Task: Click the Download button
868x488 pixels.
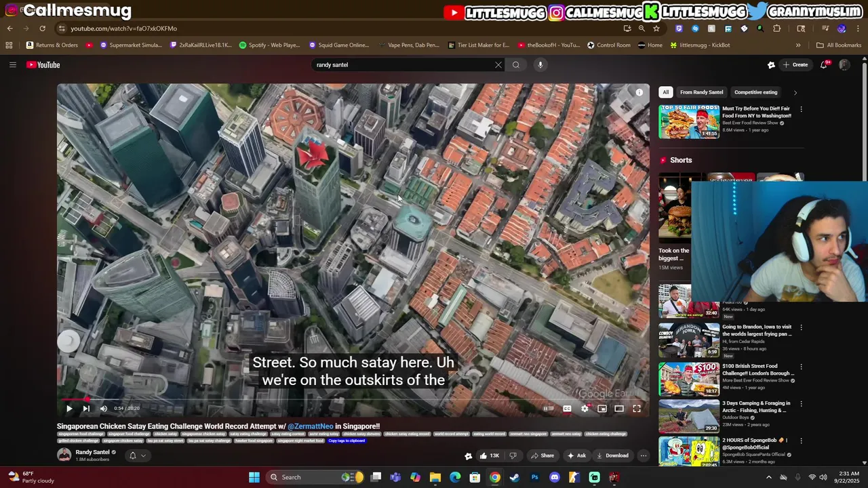Action: [612, 455]
